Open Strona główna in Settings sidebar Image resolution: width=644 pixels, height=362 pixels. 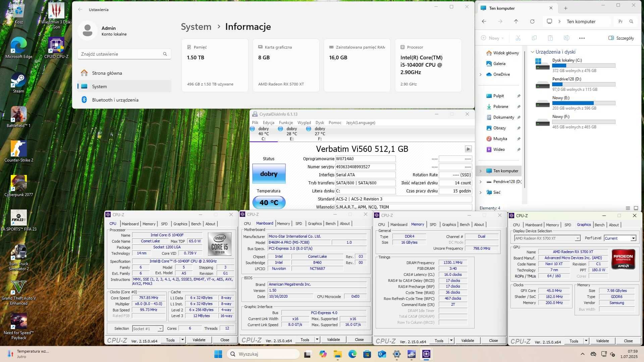(124, 73)
